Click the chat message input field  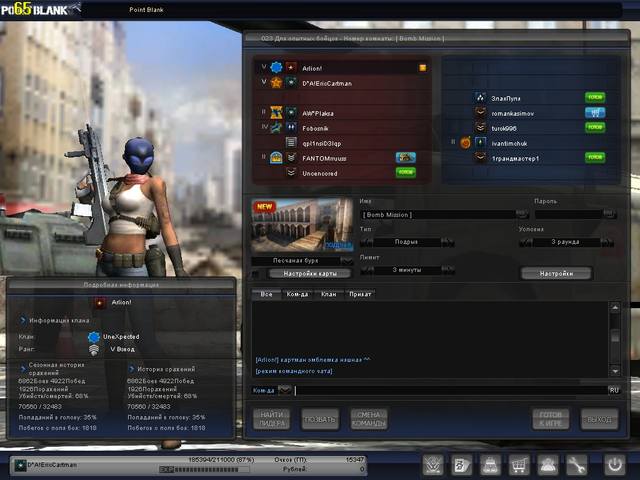pyautogui.click(x=451, y=390)
